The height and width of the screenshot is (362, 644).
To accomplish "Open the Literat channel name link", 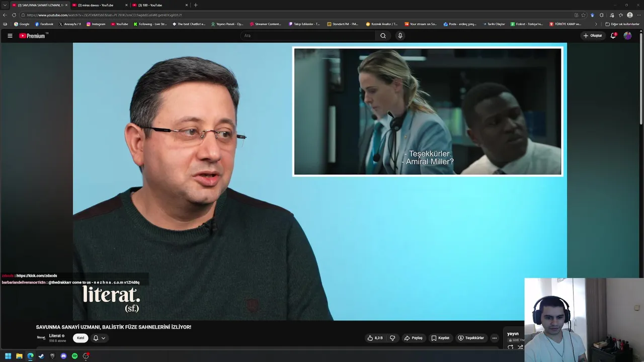I will 55,335.
